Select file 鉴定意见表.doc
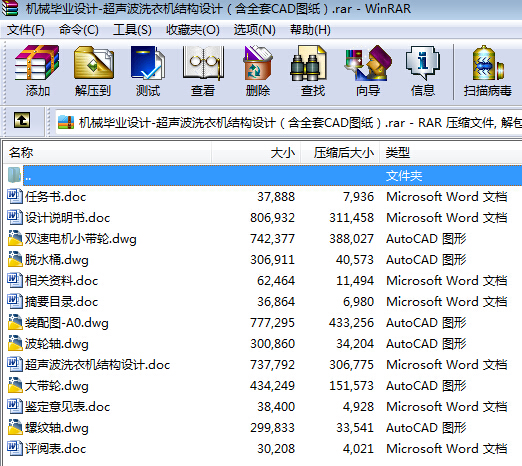Image resolution: width=522 pixels, height=466 pixels. (67, 406)
